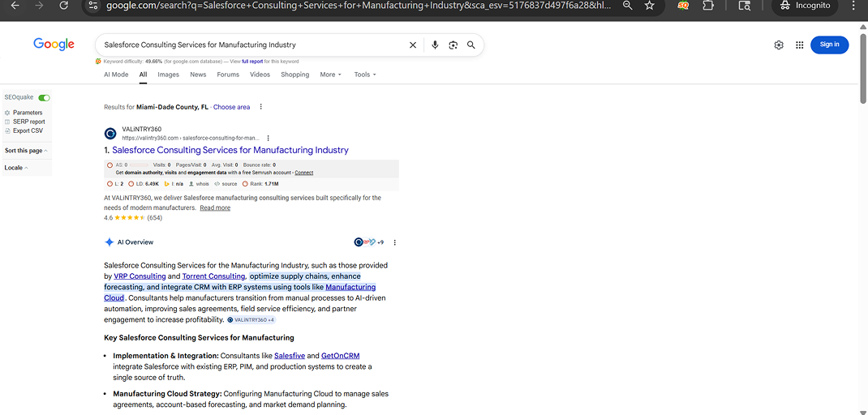This screenshot has width=868, height=415.
Task: Switch to the Images tab
Action: 168,75
